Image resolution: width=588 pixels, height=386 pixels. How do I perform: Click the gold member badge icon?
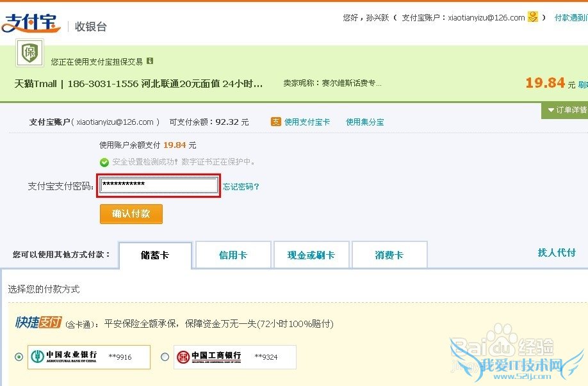point(532,17)
